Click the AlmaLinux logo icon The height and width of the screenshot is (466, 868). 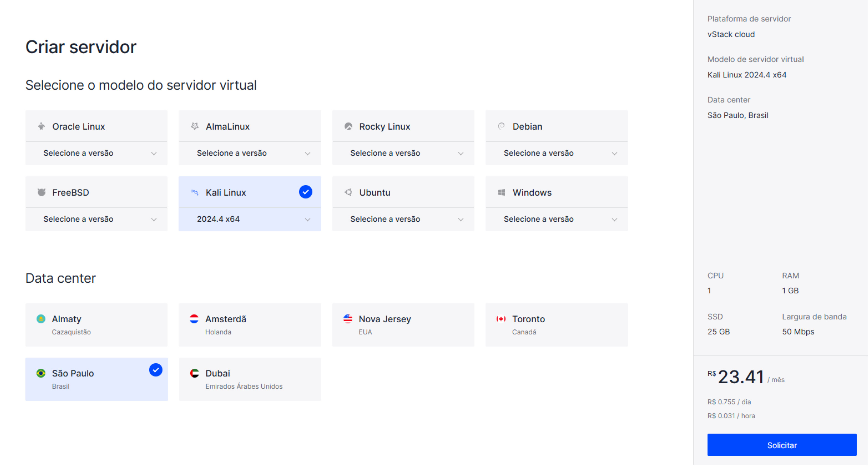[x=195, y=126]
